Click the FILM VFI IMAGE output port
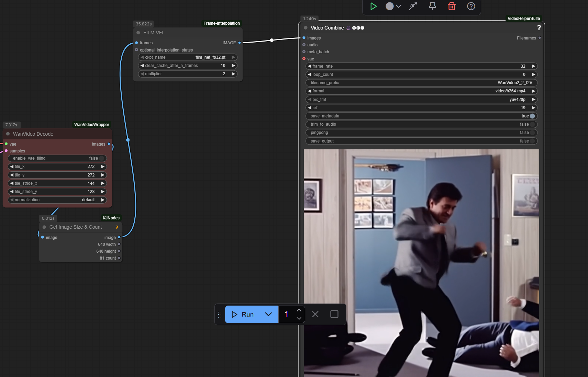The image size is (588, 377). [240, 43]
